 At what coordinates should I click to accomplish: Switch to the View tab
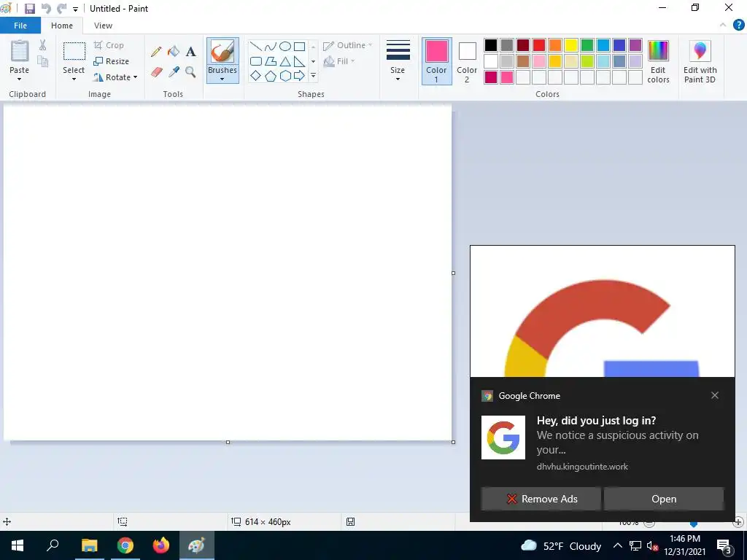pyautogui.click(x=103, y=26)
